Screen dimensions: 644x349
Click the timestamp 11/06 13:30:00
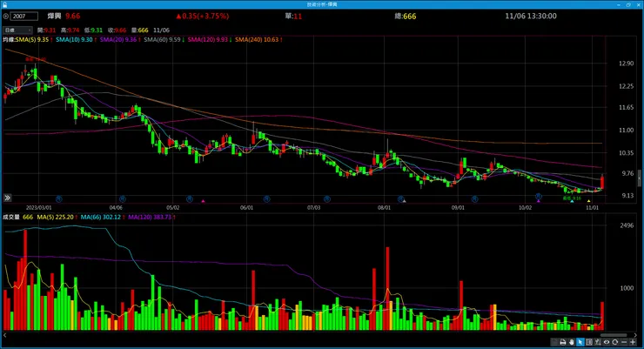(x=531, y=16)
